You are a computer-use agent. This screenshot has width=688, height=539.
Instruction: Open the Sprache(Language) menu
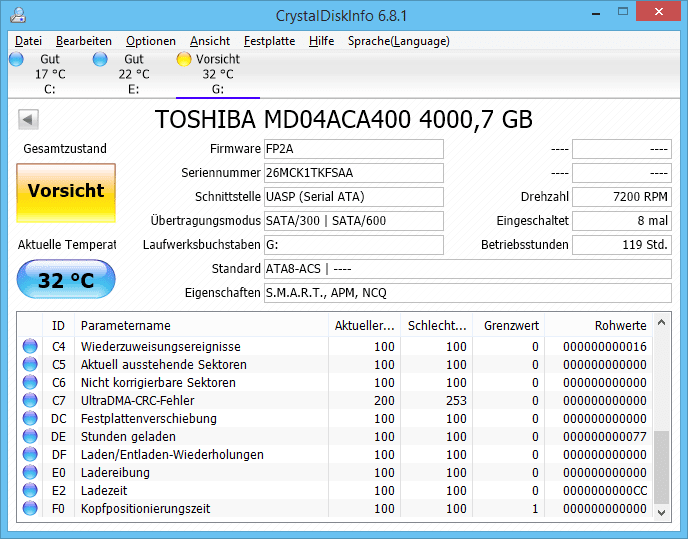pos(399,41)
